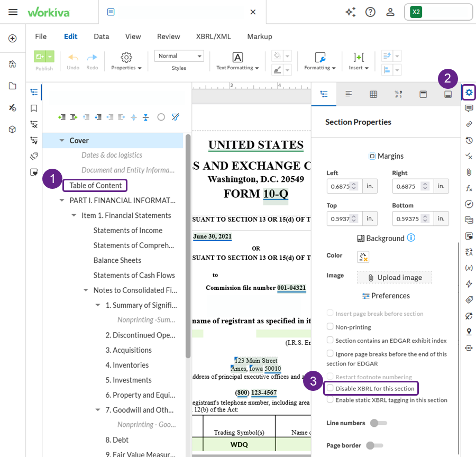Click the Upload image button

[395, 277]
